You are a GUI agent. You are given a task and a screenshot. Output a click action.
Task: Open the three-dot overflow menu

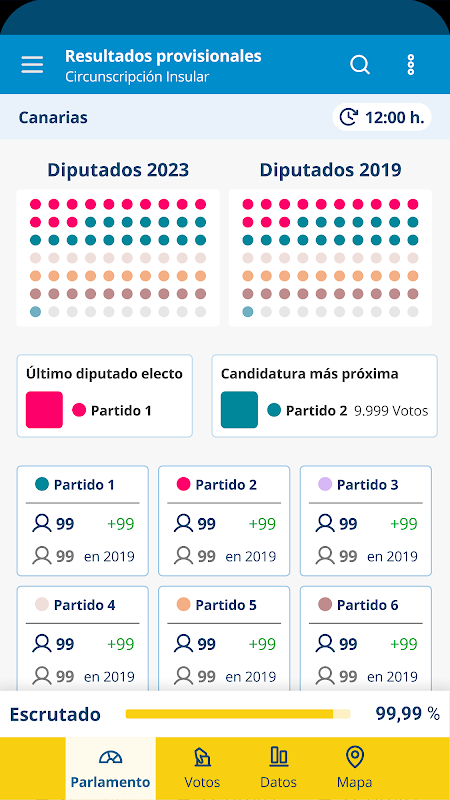(411, 65)
